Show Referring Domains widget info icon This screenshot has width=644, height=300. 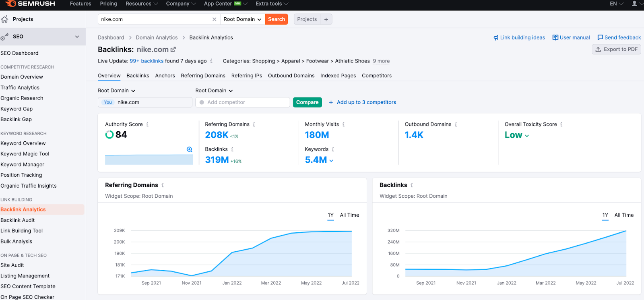pyautogui.click(x=163, y=185)
